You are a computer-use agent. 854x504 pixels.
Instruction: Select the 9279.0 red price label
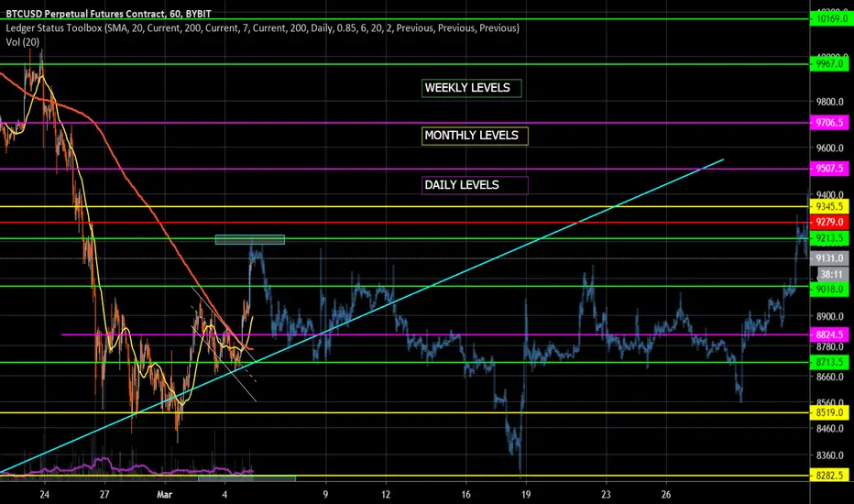click(x=829, y=223)
